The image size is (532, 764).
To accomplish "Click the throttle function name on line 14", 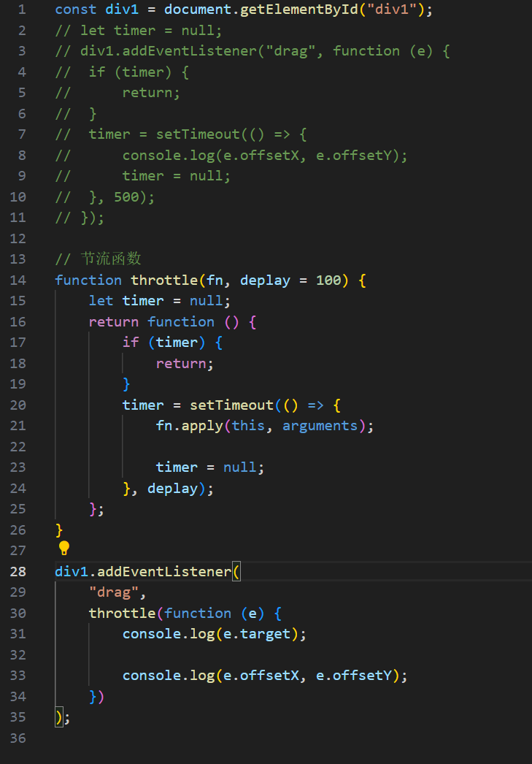I will 164,280.
